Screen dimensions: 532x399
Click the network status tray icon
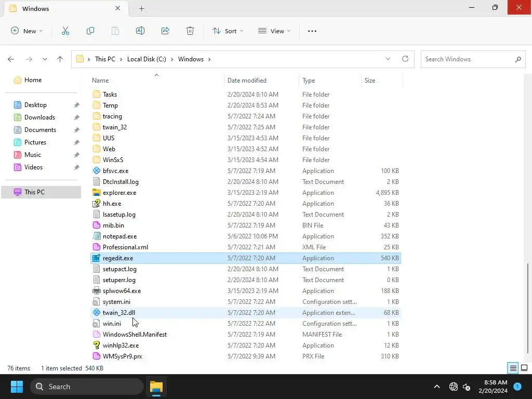[x=454, y=387]
